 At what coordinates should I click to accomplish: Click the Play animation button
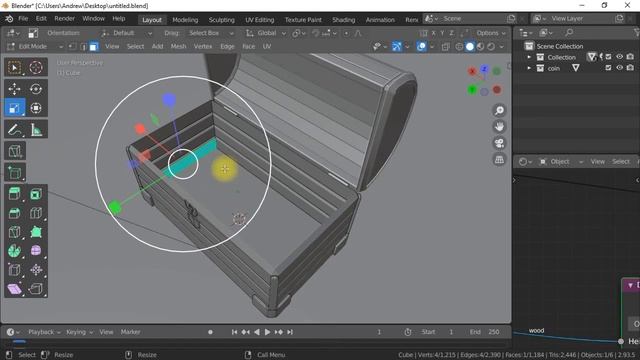[x=267, y=332]
